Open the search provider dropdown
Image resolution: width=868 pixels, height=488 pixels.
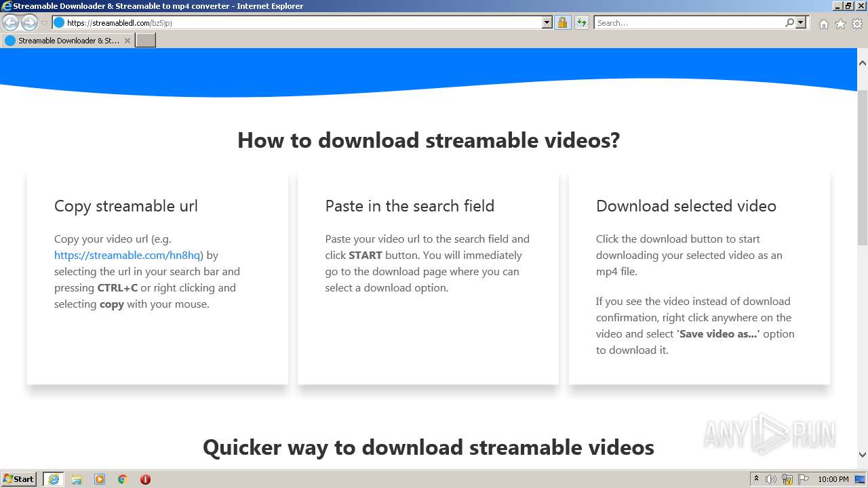coord(801,22)
